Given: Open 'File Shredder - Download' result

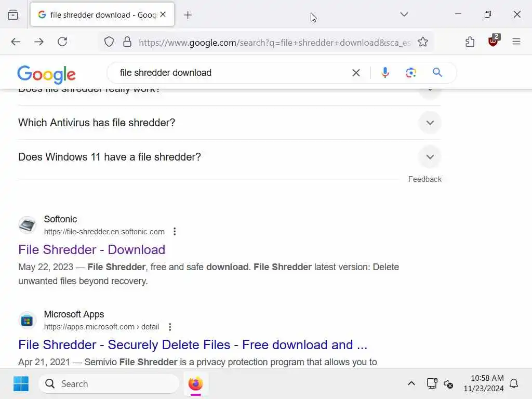Looking at the screenshot, I should click(91, 250).
